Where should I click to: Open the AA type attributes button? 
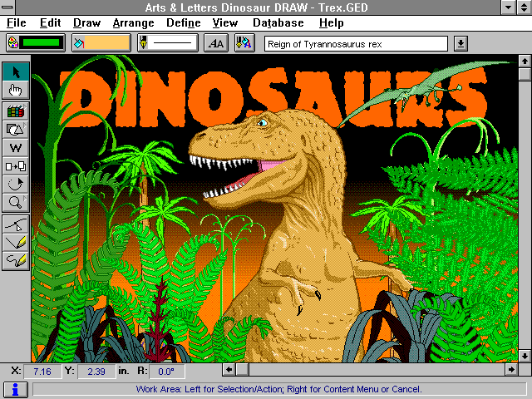coord(216,43)
